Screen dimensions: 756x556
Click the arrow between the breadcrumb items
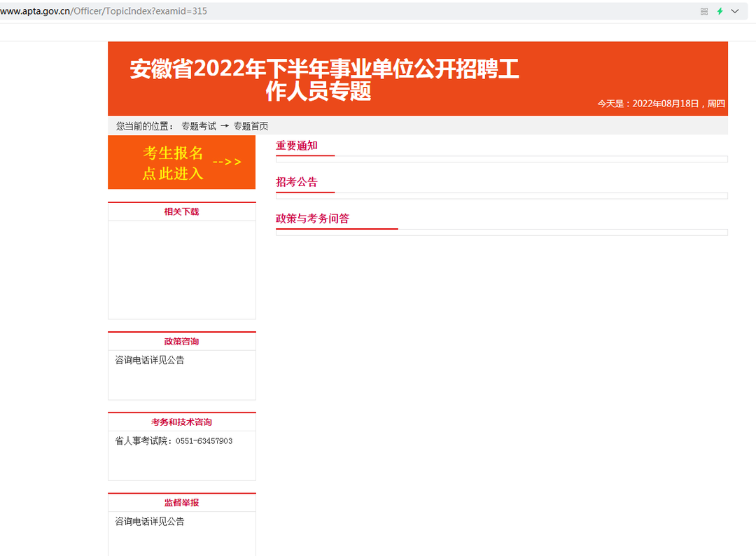point(225,126)
